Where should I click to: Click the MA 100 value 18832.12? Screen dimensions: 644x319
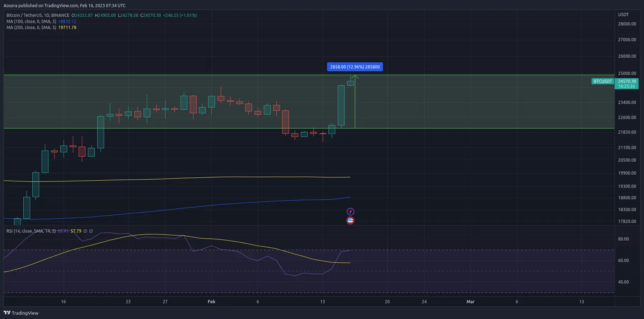pyautogui.click(x=67, y=22)
